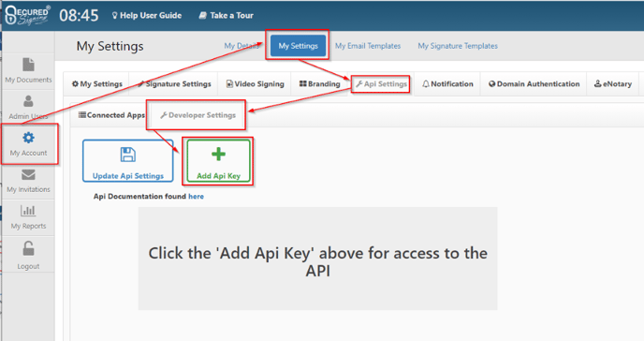Open My Signature Templates tab
The height and width of the screenshot is (341, 644).
(458, 46)
